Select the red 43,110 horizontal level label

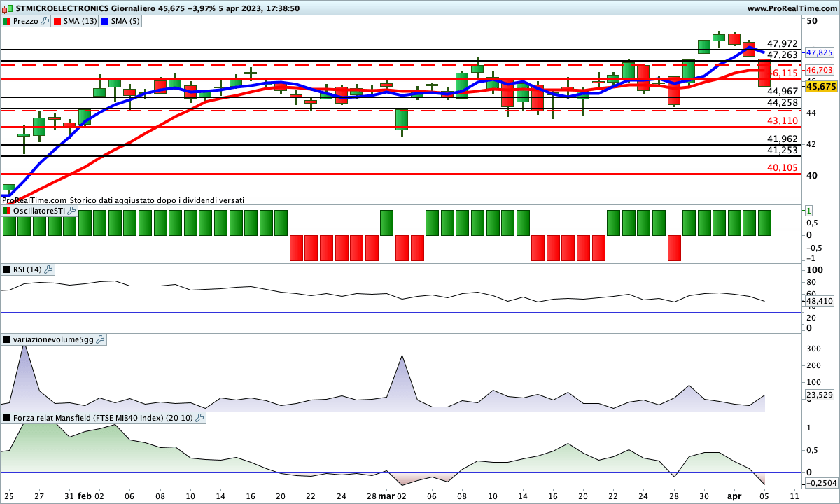pos(783,120)
